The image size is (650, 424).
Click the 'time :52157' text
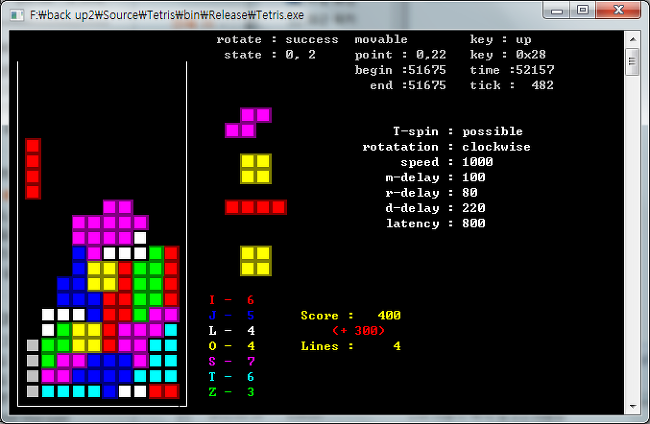(x=512, y=70)
